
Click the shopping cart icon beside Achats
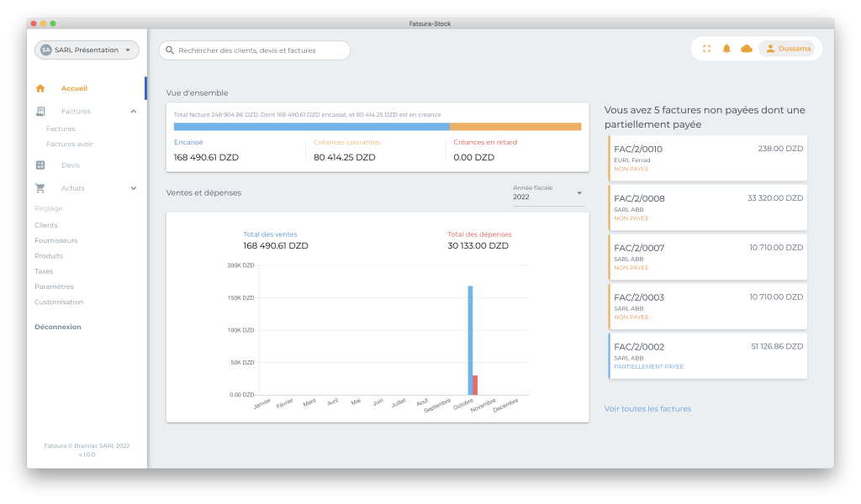pyautogui.click(x=40, y=188)
